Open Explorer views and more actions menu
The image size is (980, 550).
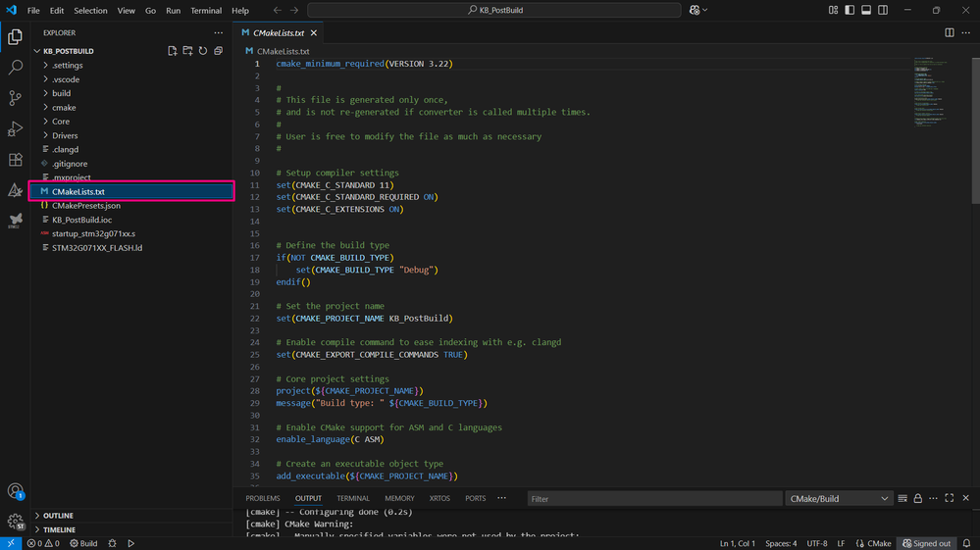coord(218,33)
